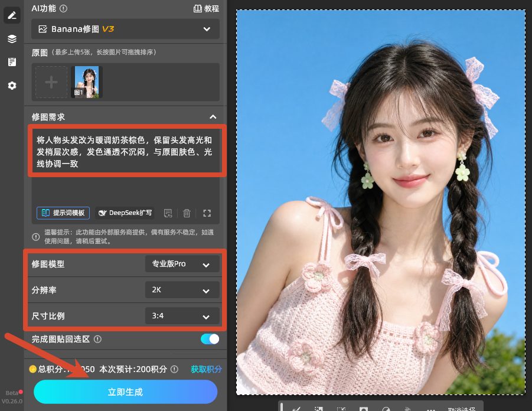Toggle the 完成图贴回选区 switch
This screenshot has width=532, height=411.
pyautogui.click(x=210, y=339)
